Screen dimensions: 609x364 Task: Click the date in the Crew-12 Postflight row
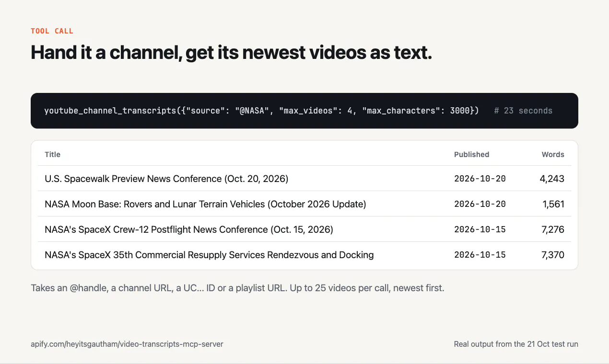(x=480, y=229)
